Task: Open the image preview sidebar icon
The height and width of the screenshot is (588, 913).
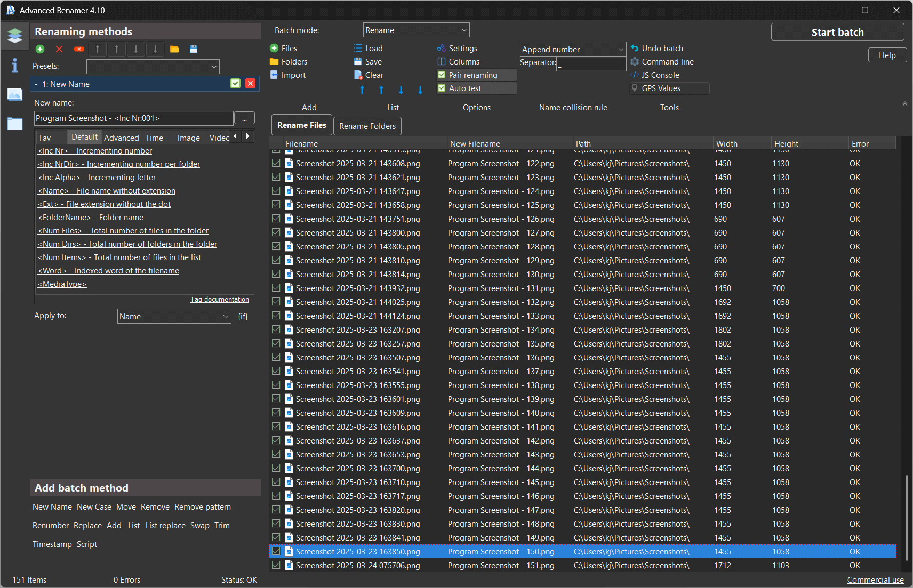Action: (x=15, y=94)
